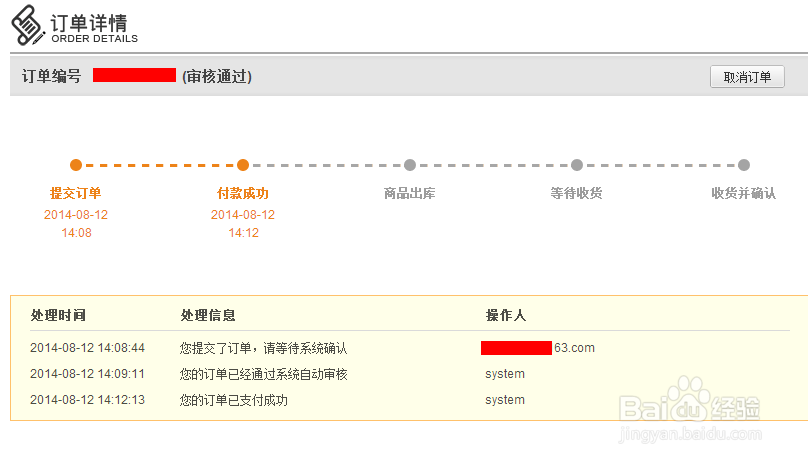Click the 订单详情 page title
Viewport: 808px width, 462px height.
(88, 23)
